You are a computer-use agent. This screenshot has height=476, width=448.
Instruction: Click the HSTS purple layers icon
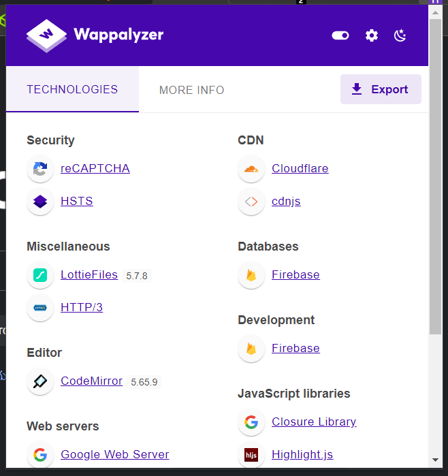40,202
